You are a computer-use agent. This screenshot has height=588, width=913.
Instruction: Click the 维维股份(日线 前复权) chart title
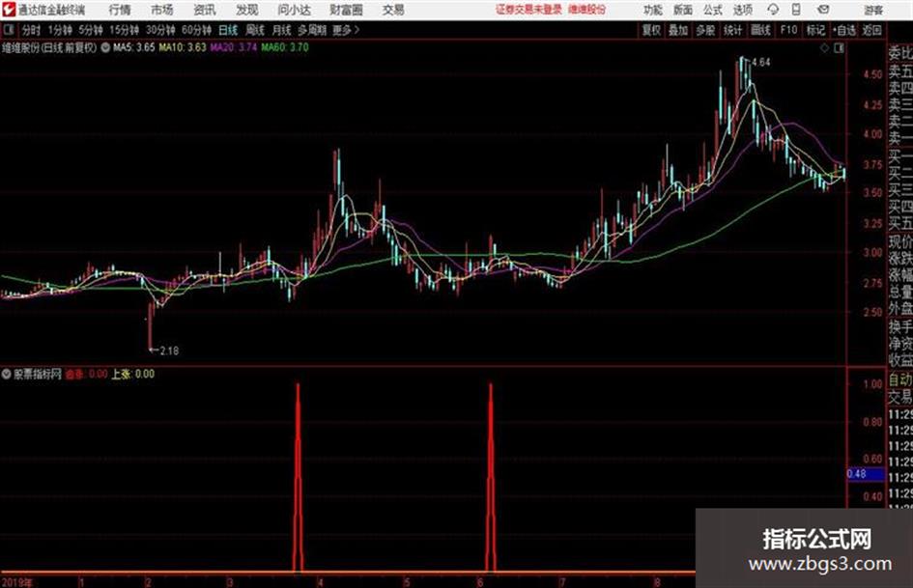pyautogui.click(x=49, y=47)
